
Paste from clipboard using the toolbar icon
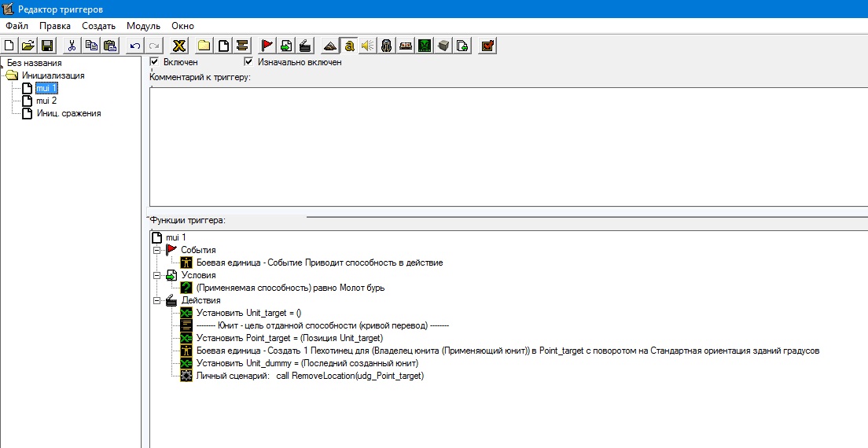110,46
